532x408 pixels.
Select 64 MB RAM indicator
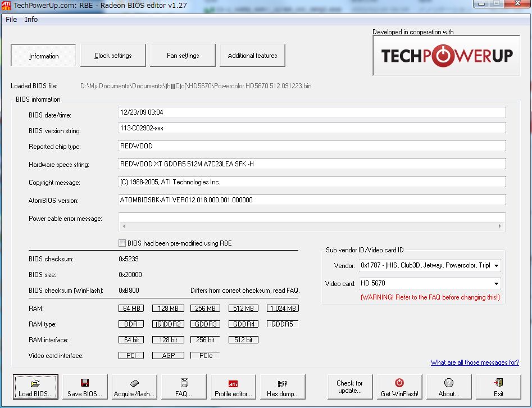coord(131,308)
